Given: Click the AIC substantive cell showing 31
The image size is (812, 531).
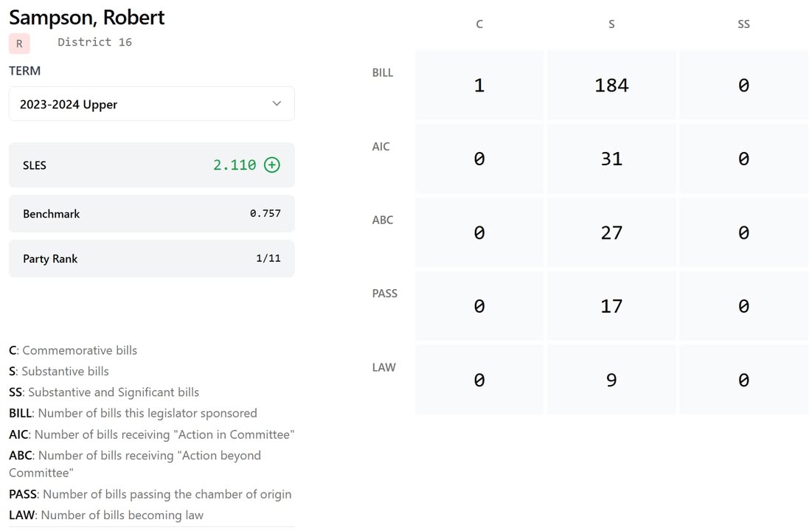Looking at the screenshot, I should pos(611,159).
